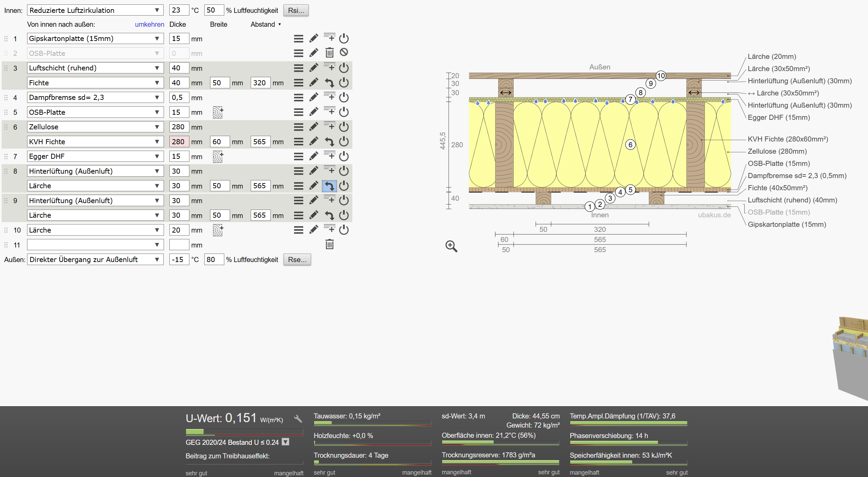Click the Zellulose thickness field showing 280

click(x=179, y=127)
